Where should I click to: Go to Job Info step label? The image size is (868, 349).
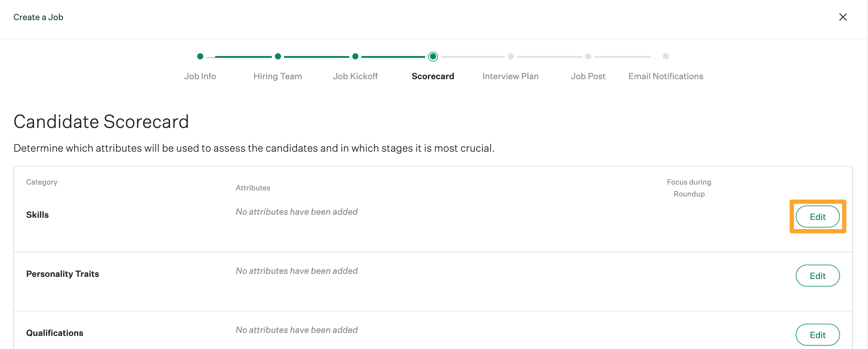(x=200, y=76)
